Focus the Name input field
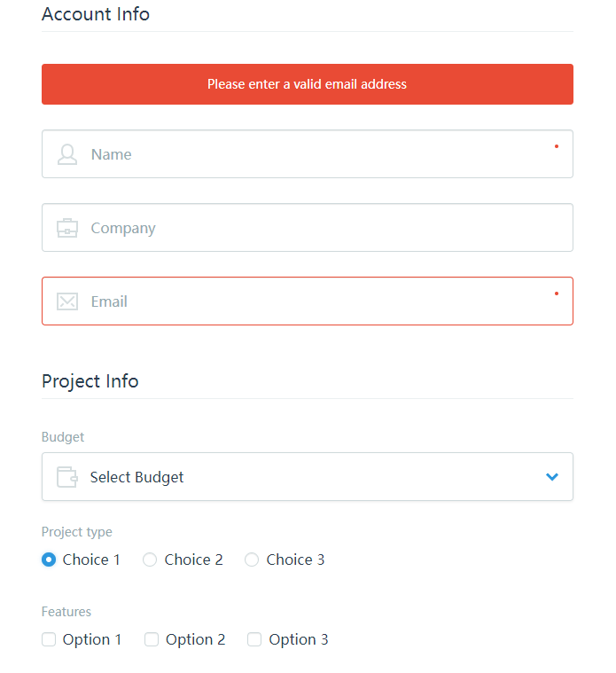This screenshot has width=616, height=673. (x=308, y=154)
